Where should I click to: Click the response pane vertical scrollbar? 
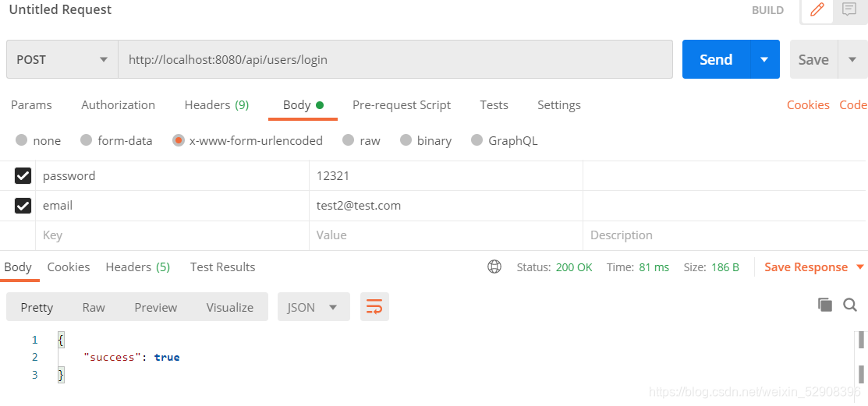[861, 357]
